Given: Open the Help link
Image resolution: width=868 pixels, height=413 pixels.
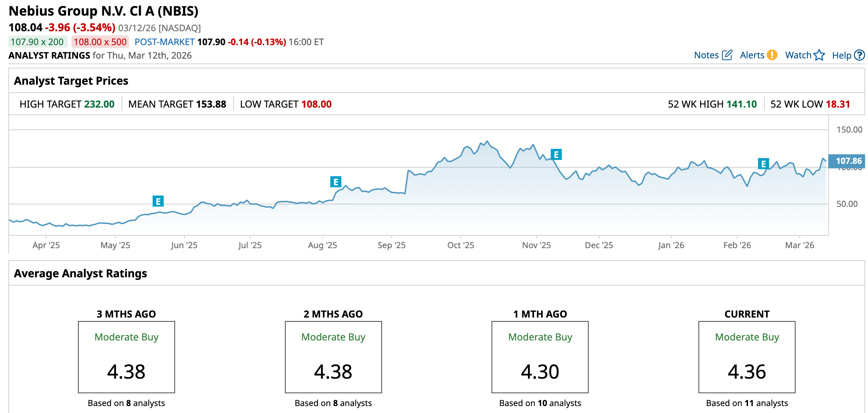Looking at the screenshot, I should (x=841, y=56).
